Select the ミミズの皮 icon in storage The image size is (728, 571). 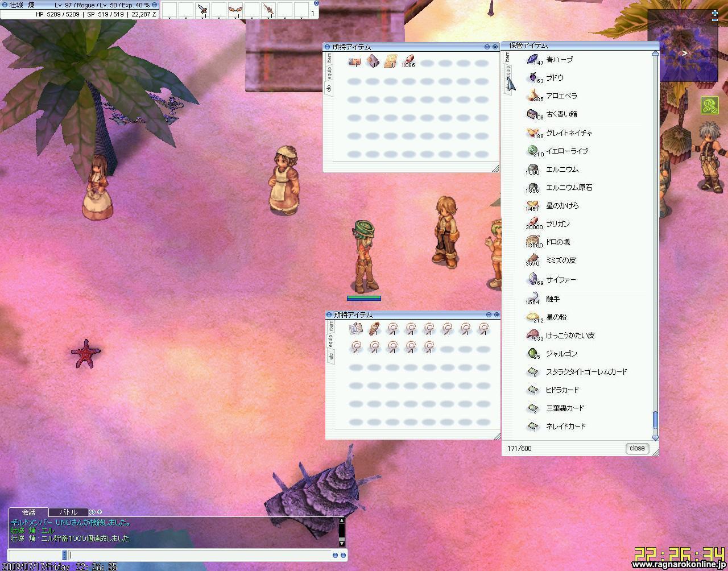pyautogui.click(x=533, y=260)
